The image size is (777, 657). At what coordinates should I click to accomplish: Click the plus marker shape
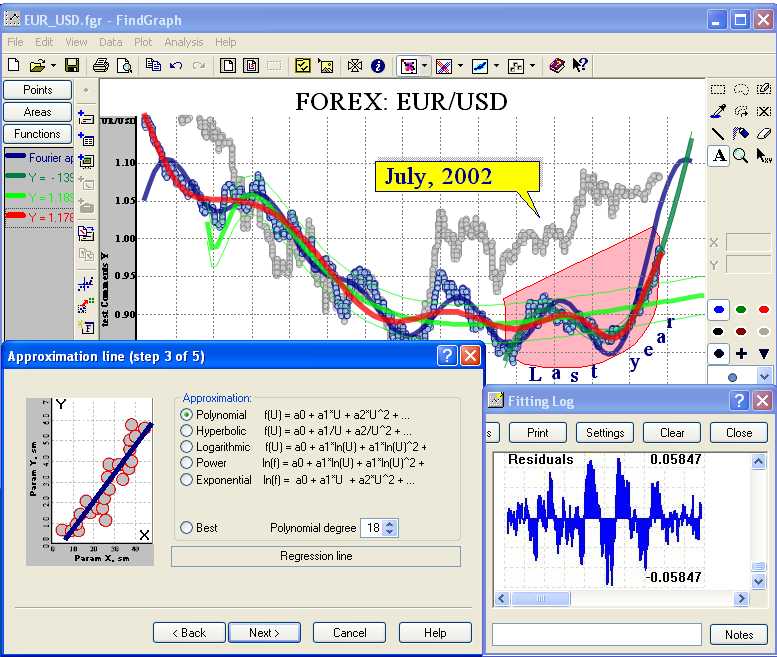pos(741,353)
